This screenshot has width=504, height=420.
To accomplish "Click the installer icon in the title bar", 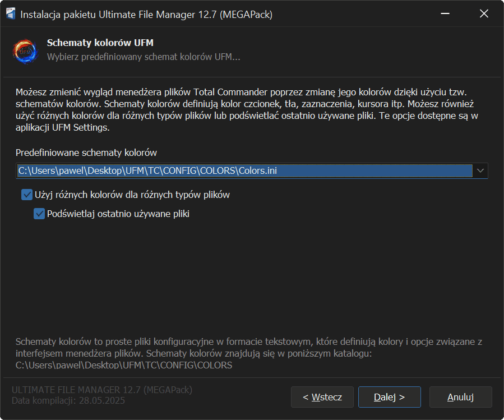I will pyautogui.click(x=11, y=15).
